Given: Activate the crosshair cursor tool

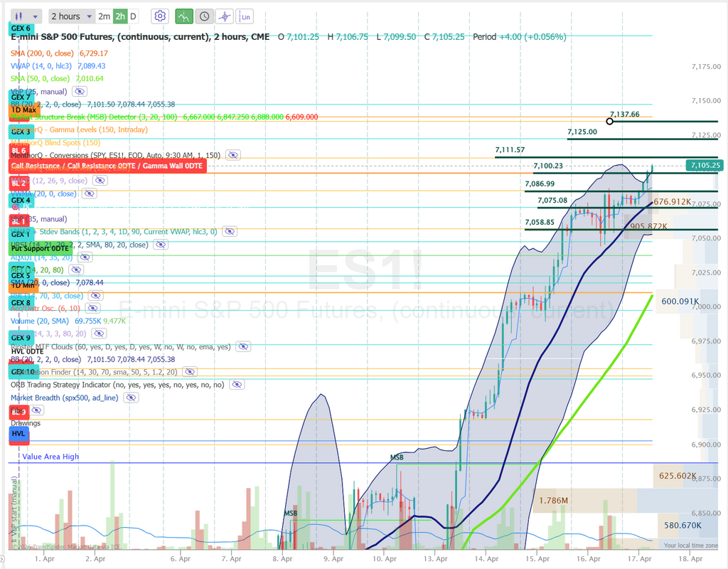Looking at the screenshot, I should point(225,16).
